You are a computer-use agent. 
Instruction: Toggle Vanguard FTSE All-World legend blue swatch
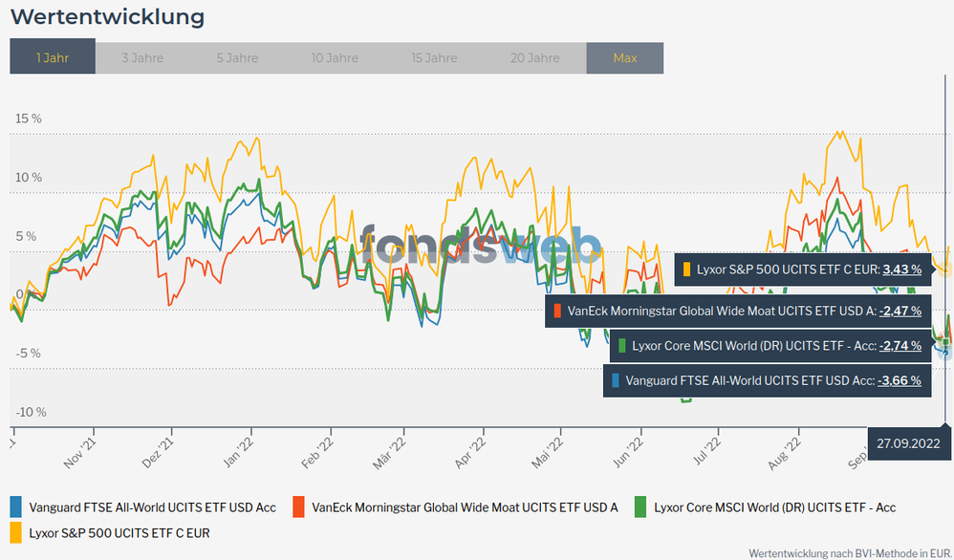pyautogui.click(x=16, y=507)
